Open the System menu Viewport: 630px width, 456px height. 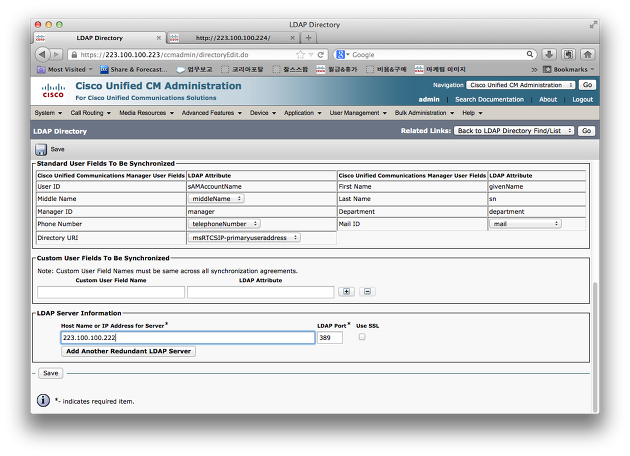pos(48,113)
